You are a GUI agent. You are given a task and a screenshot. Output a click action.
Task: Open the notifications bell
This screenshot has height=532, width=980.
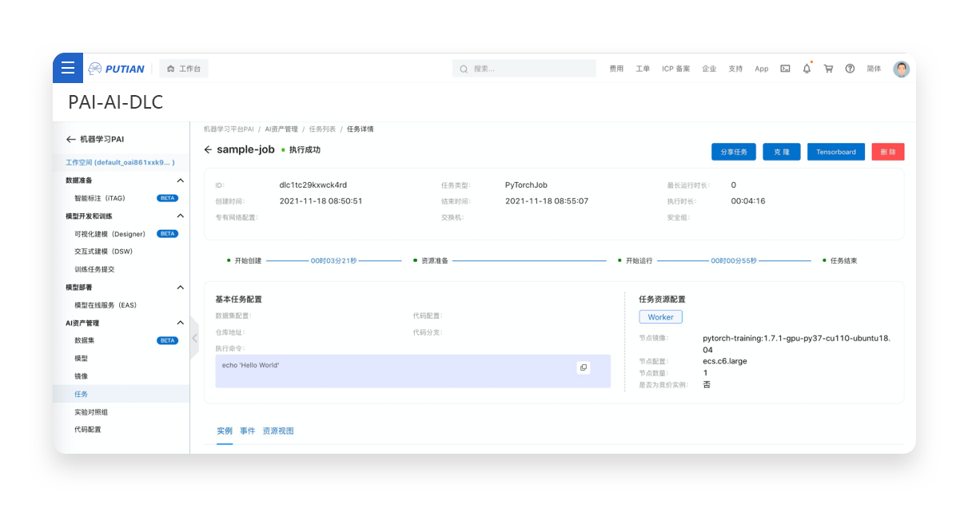(807, 69)
